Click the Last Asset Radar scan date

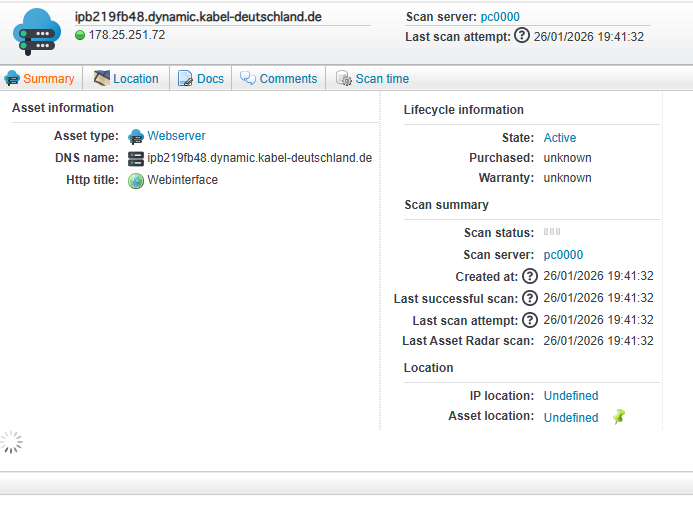(x=598, y=341)
